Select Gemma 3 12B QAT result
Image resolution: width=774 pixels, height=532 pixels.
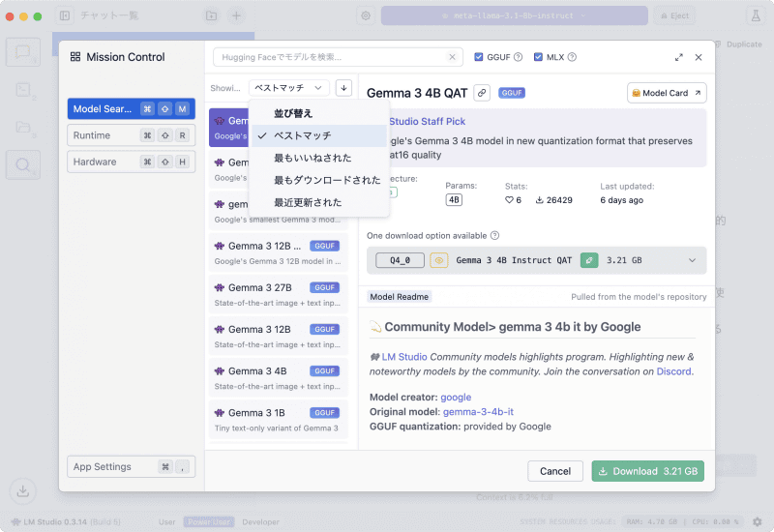278,252
